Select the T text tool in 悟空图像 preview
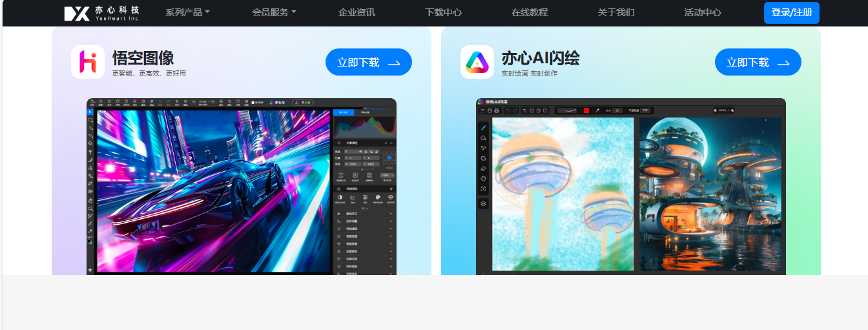Screen dimensions: 868x330 (x=90, y=152)
